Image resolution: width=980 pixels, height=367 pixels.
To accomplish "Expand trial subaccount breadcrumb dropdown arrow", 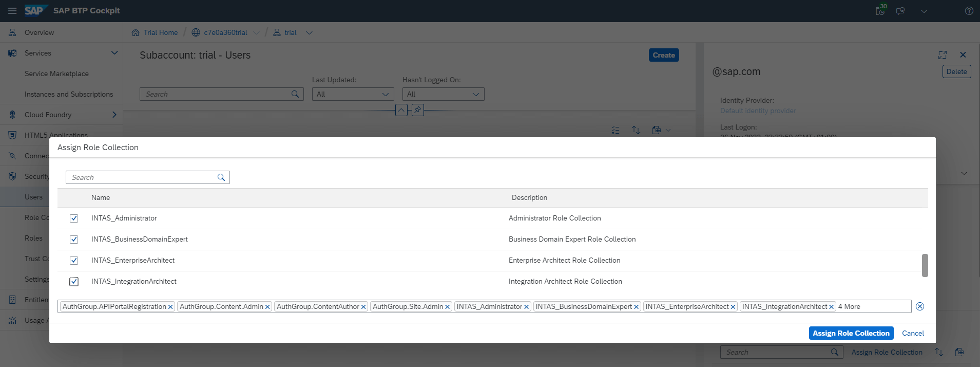I will coord(309,32).
